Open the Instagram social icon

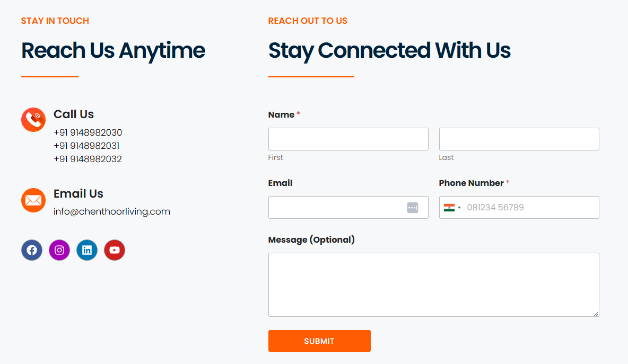point(59,250)
